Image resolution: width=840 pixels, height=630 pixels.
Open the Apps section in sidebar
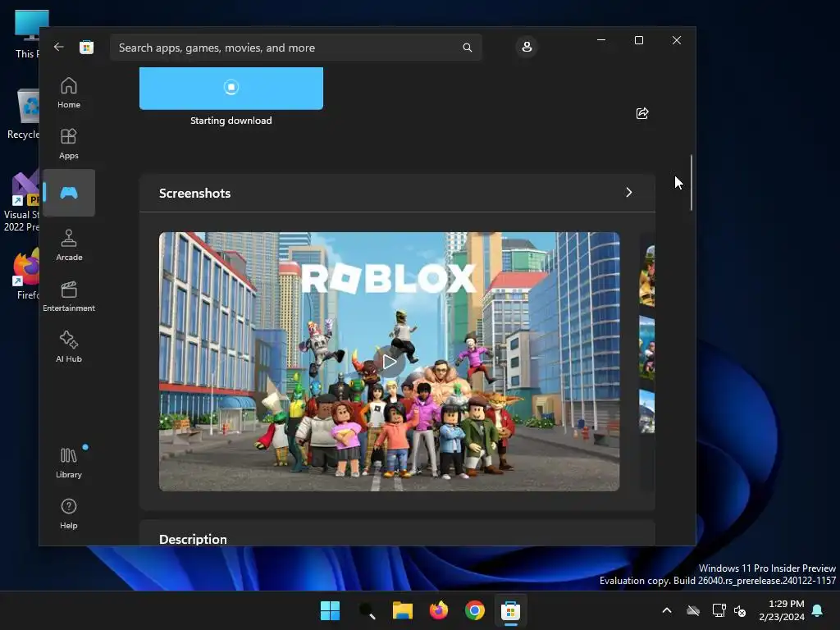pos(69,144)
